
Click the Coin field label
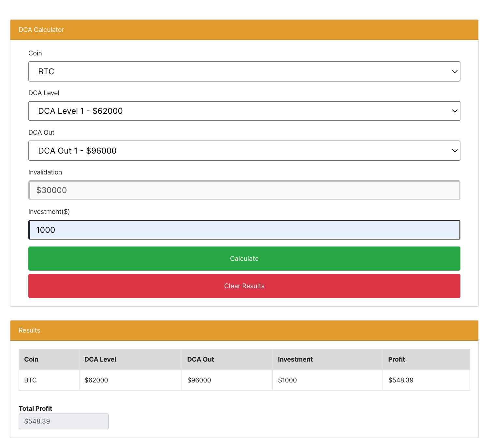(35, 53)
